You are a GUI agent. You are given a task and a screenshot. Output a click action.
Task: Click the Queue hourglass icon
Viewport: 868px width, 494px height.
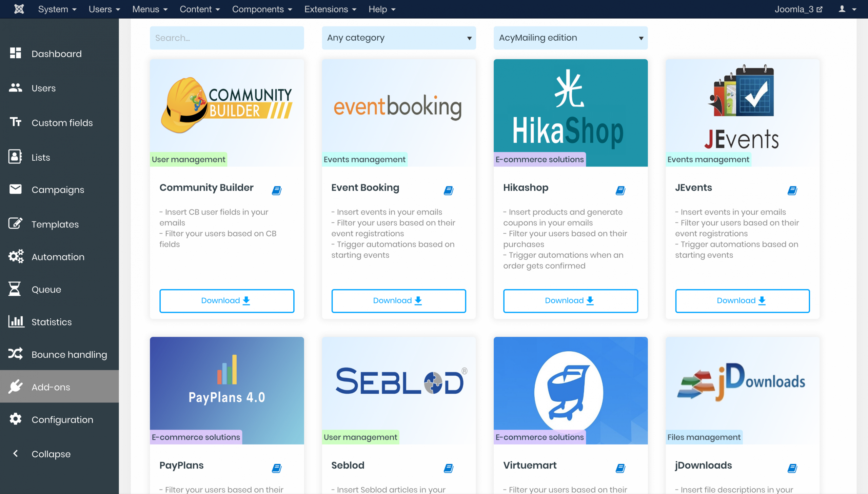(x=15, y=289)
